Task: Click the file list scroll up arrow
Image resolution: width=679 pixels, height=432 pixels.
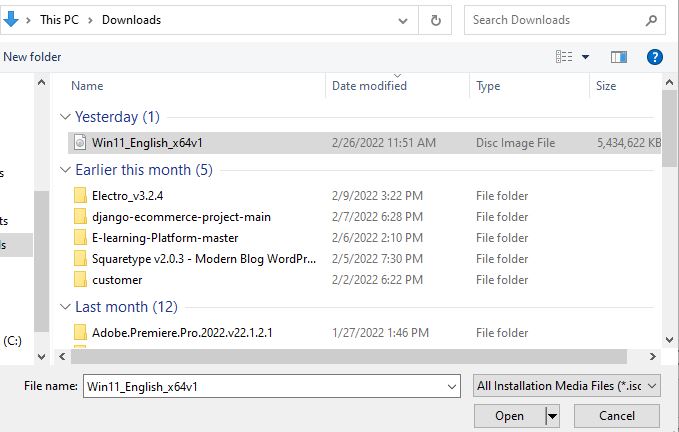Action: pos(669,81)
